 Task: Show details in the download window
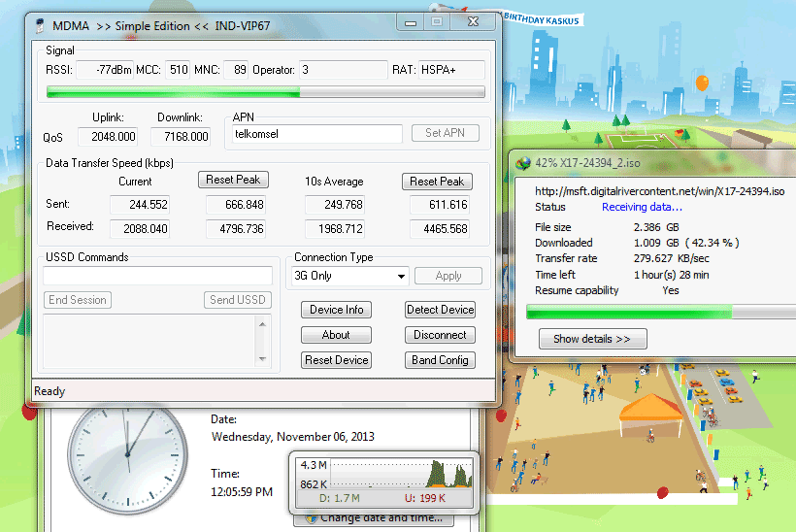592,339
